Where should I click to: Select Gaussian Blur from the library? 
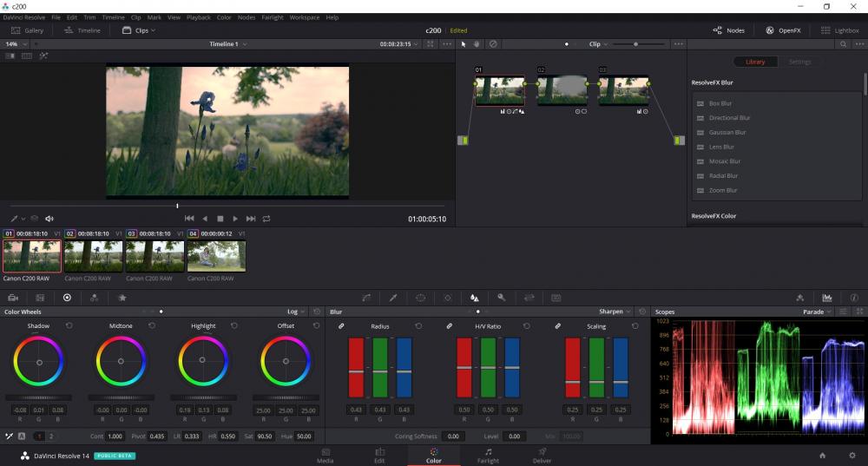click(727, 133)
